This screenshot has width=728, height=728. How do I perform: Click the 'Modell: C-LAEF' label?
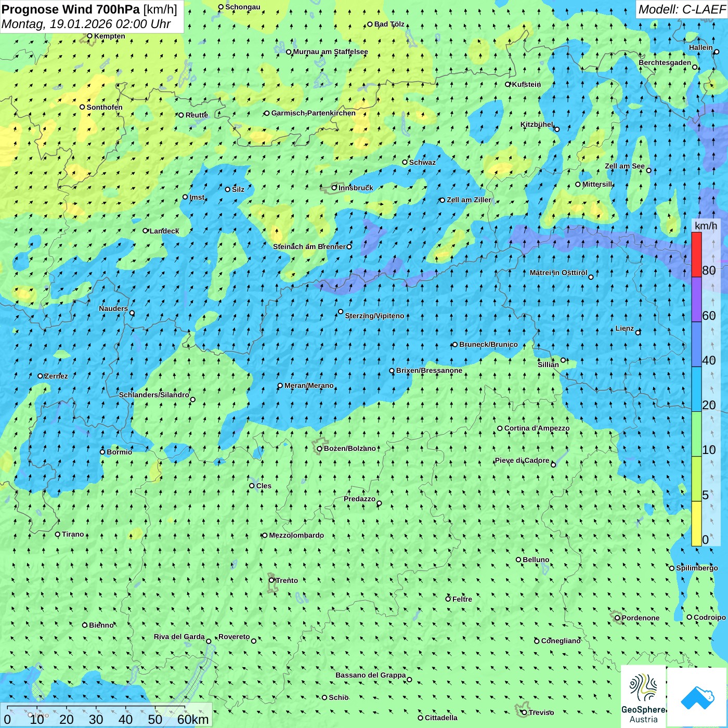click(681, 9)
